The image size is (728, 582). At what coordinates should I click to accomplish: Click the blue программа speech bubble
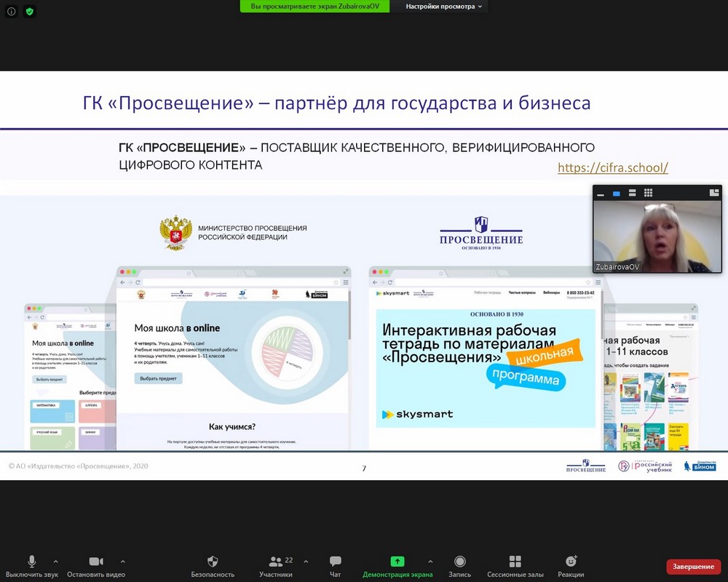click(x=526, y=377)
